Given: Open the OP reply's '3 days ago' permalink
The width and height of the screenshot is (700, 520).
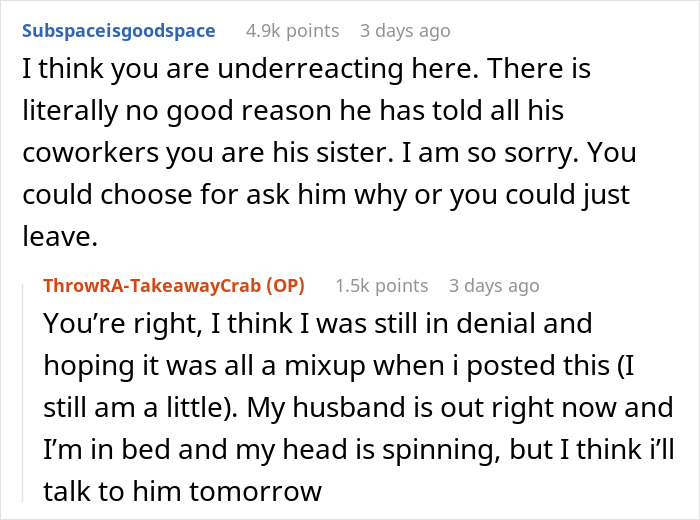Looking at the screenshot, I should coord(494,286).
